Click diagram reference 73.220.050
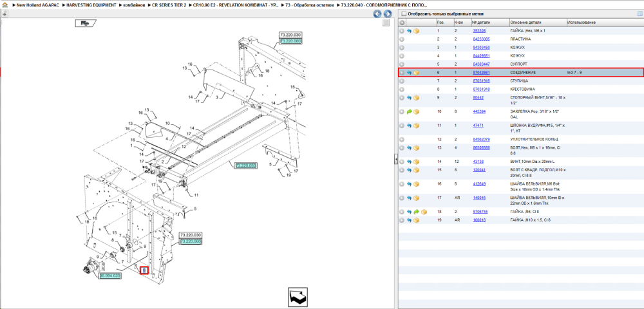This screenshot has width=644, height=309. (245, 165)
